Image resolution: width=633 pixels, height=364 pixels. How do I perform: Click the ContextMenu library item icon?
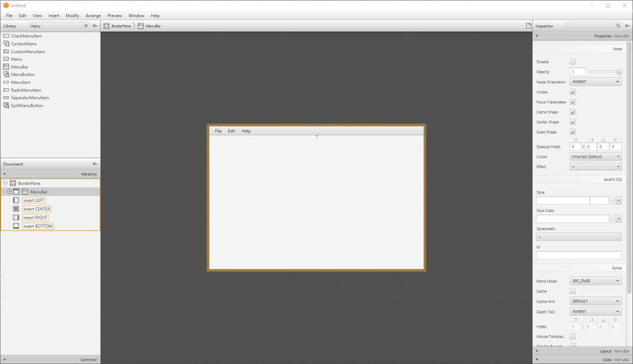[6, 44]
